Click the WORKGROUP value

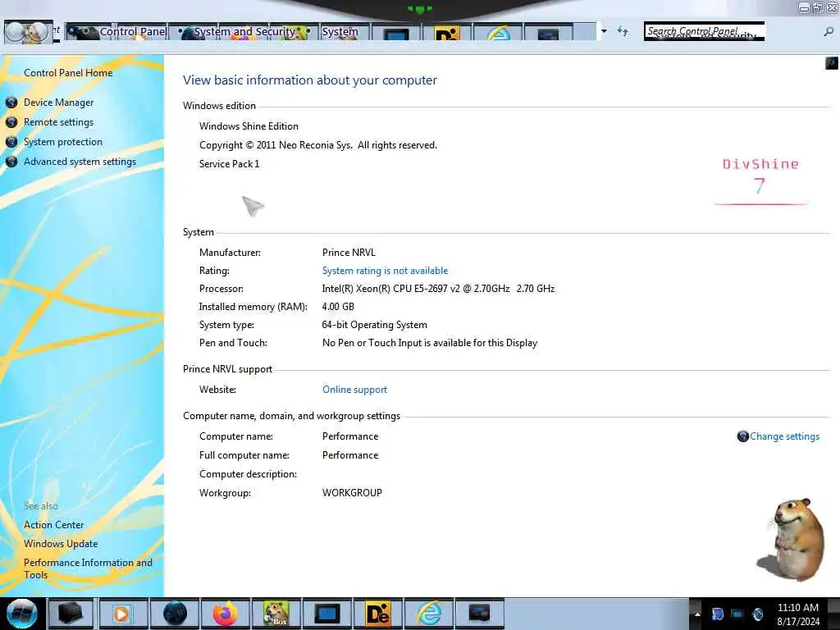352,493
